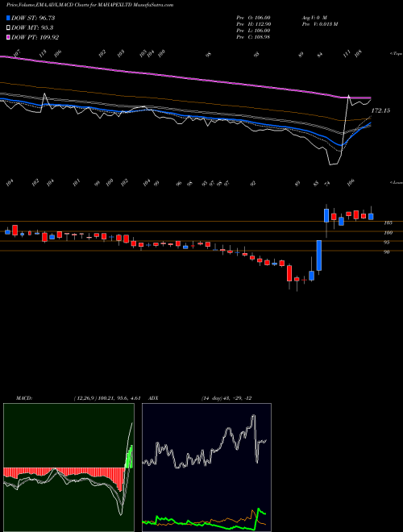This screenshot has width=403, height=532.
Task: Click the '(12,26,9) 100.21, 95.6, 4.61' MACD values
Action: coord(107,398)
